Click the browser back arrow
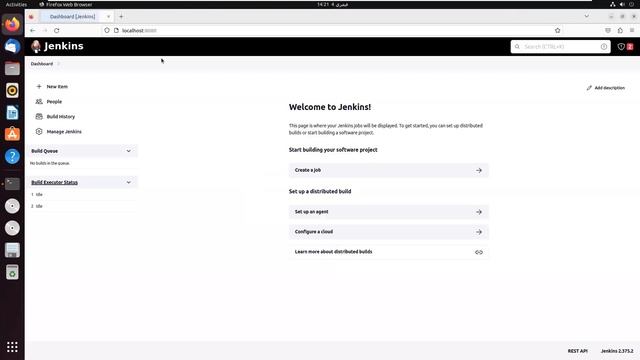This screenshot has width=640, height=360. [x=33, y=31]
